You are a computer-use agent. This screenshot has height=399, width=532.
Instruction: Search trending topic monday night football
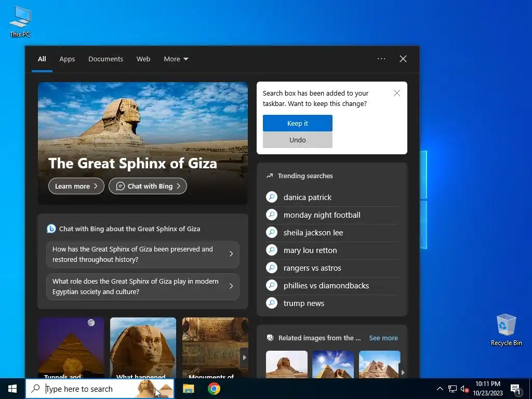pos(332,215)
